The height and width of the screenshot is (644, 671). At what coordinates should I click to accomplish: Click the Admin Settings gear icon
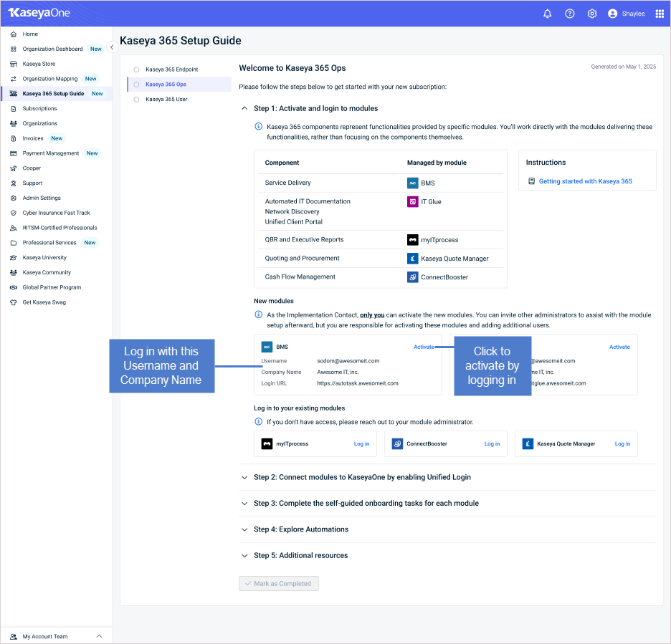[x=14, y=198]
